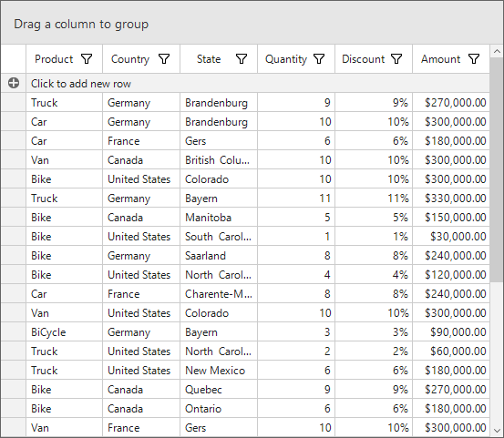The height and width of the screenshot is (438, 504).
Task: Select the 5% discount cell
Action: pyautogui.click(x=374, y=218)
